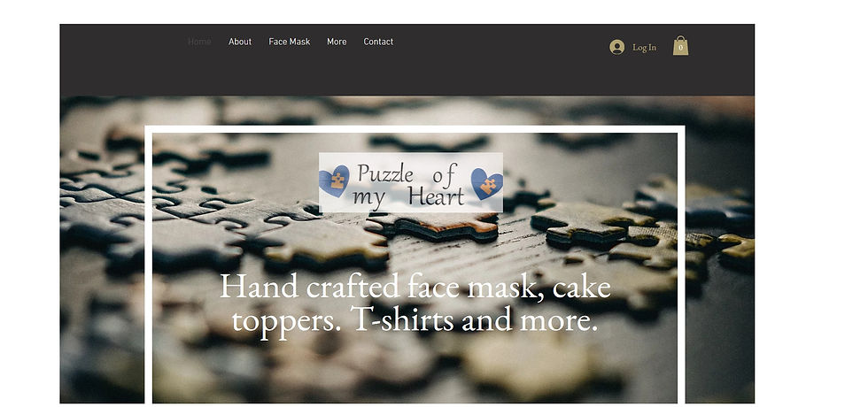Click the word Puzzle in the logo
868x407 pixels.
point(385,173)
